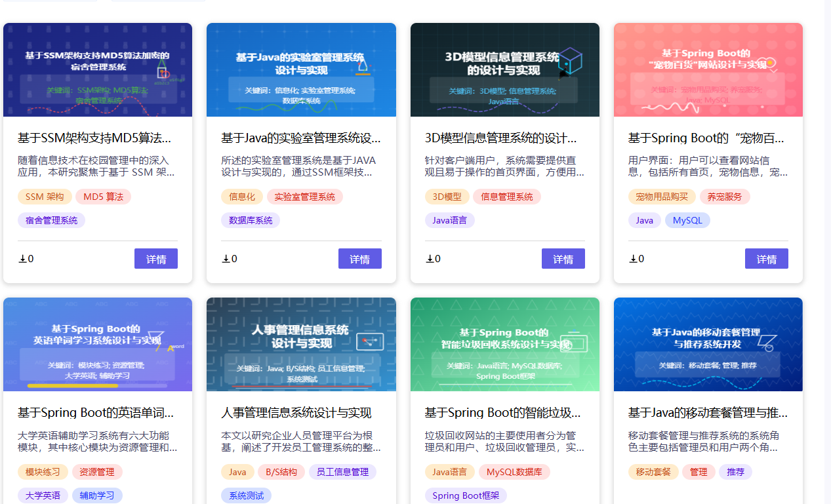
Task: Select the Spring Boot框架 tag
Action: [466, 495]
